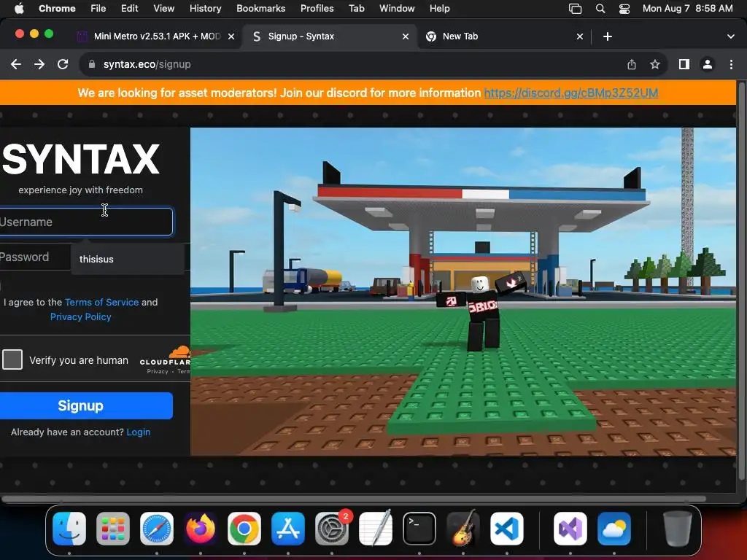This screenshot has height=560, width=747.
Task: Open the Privacy Policy link
Action: tap(80, 316)
